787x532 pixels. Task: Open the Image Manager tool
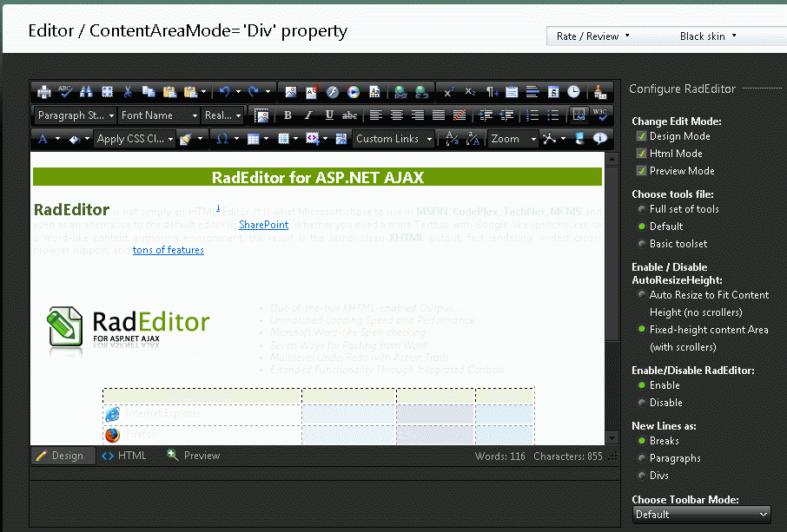[x=291, y=92]
